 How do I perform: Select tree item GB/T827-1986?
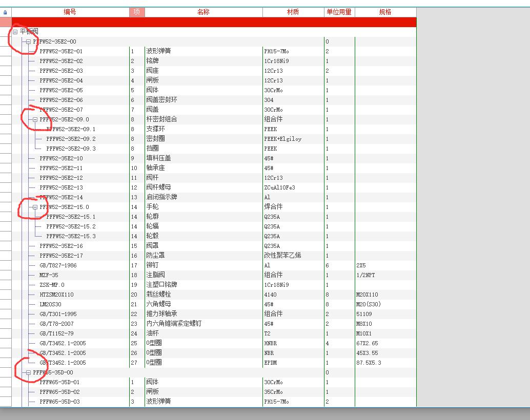(58, 265)
